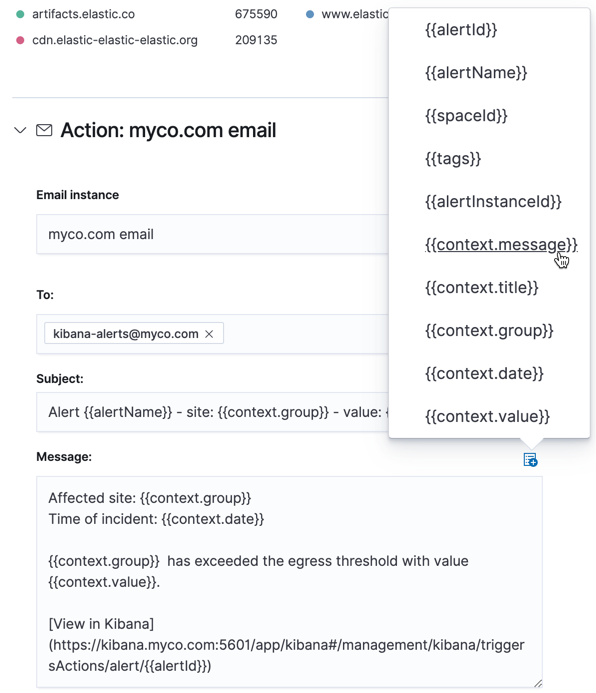
Task: Add the {{context.date}} variable
Action: [x=484, y=373]
